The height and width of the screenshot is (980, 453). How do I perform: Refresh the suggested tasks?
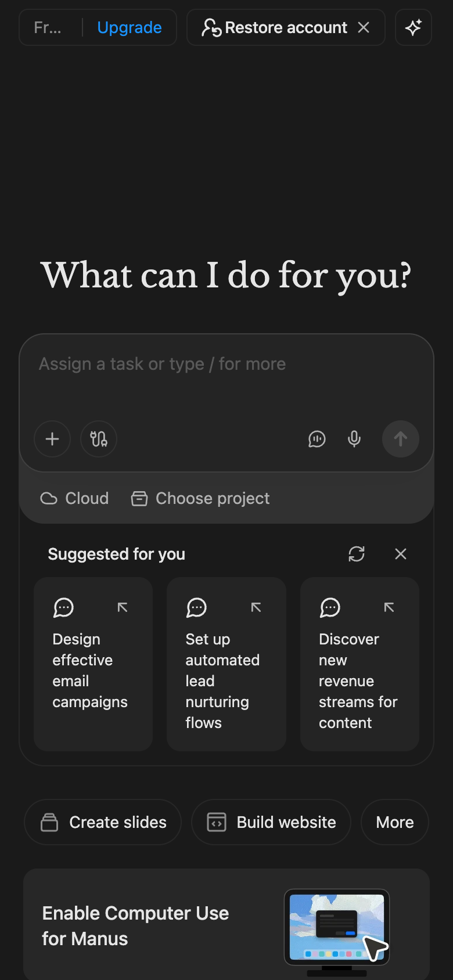click(x=357, y=554)
